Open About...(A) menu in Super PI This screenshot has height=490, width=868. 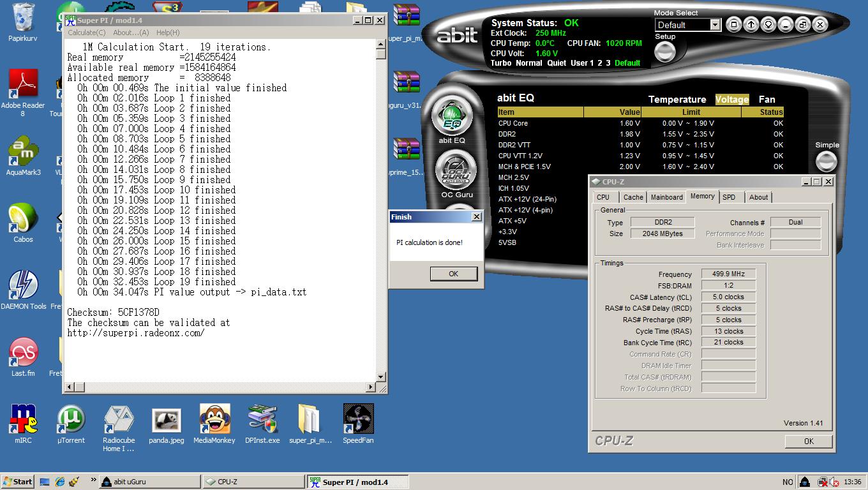pyautogui.click(x=131, y=33)
